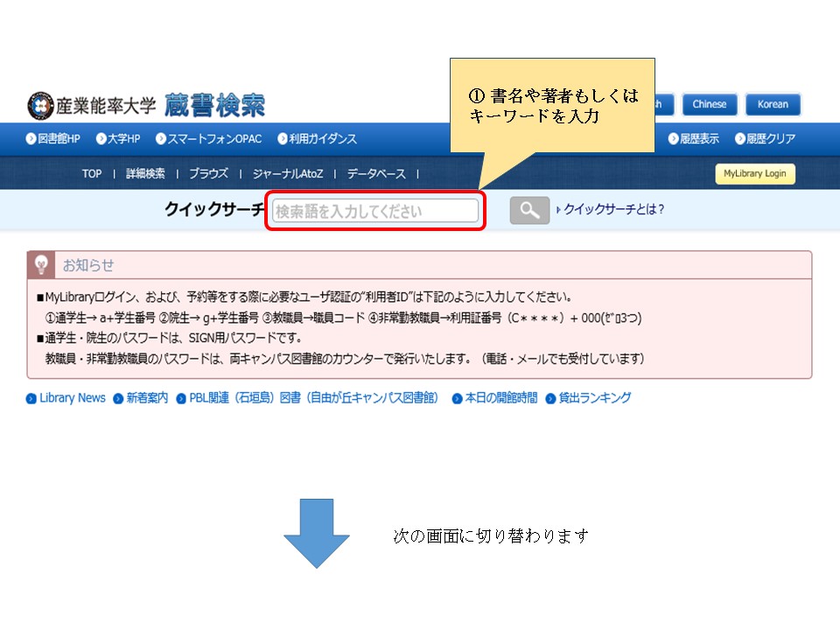Click the MyLibrary Login button
The image size is (840, 630).
[x=755, y=173]
